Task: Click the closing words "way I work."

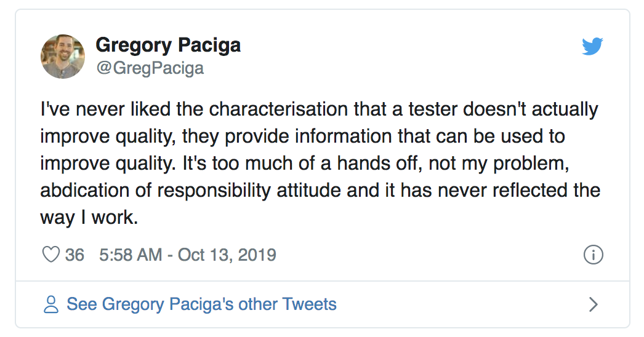Action: 89,217
